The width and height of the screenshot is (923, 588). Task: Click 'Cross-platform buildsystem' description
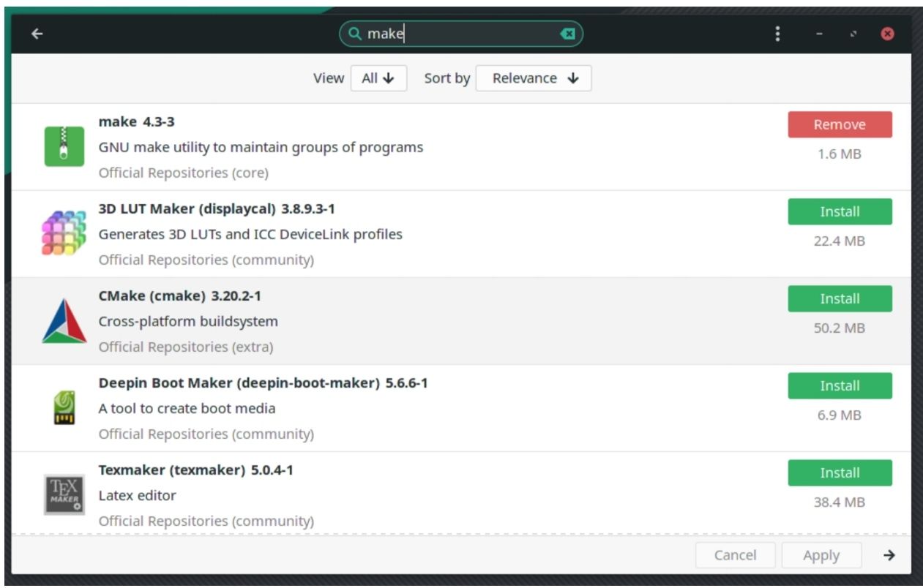tap(188, 321)
